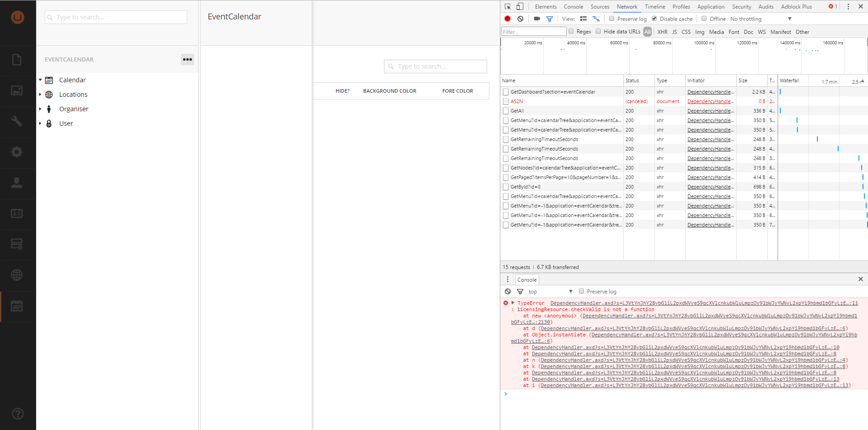Viewport: 868px width, 430px height.
Task: Open the Help question mark icon
Action: click(x=18, y=414)
